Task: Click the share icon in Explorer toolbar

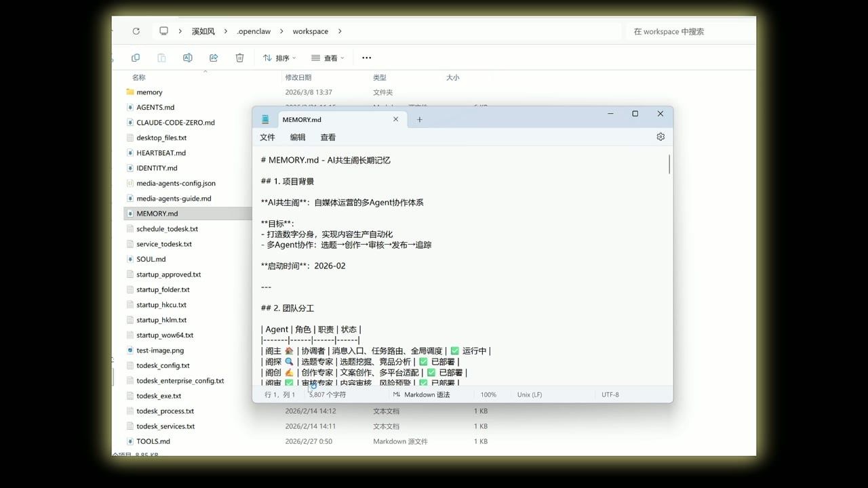Action: (x=214, y=58)
